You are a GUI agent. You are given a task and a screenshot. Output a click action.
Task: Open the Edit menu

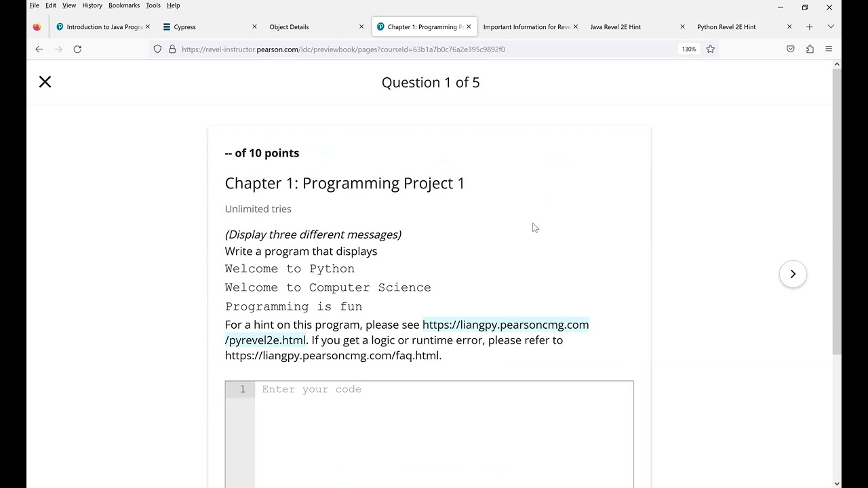[x=51, y=5]
